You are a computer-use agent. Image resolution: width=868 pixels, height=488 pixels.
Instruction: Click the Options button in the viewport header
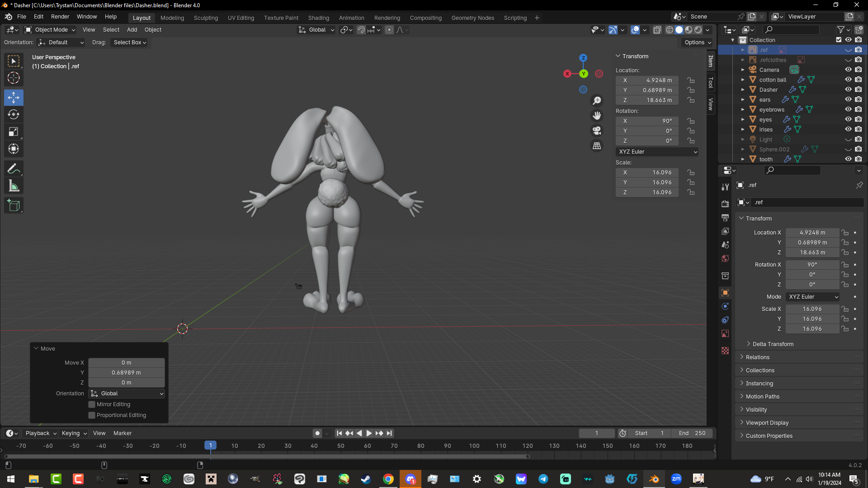[698, 42]
